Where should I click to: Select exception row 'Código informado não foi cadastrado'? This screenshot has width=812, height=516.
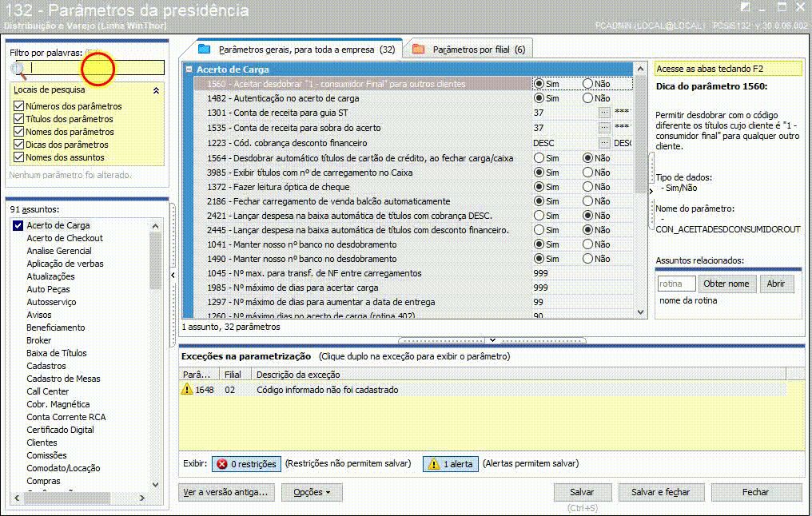pos(483,390)
